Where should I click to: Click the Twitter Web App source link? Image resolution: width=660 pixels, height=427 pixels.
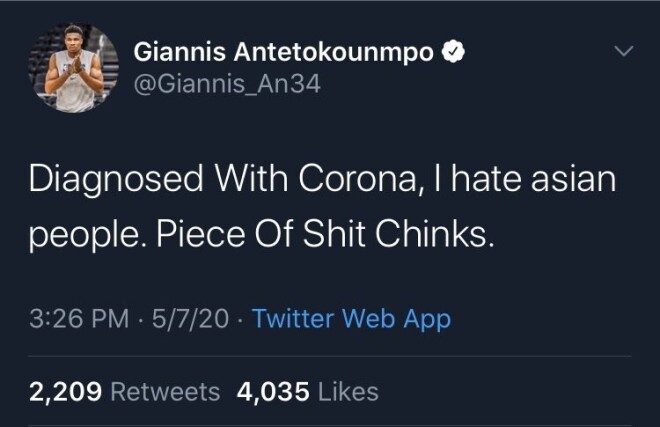pos(351,319)
